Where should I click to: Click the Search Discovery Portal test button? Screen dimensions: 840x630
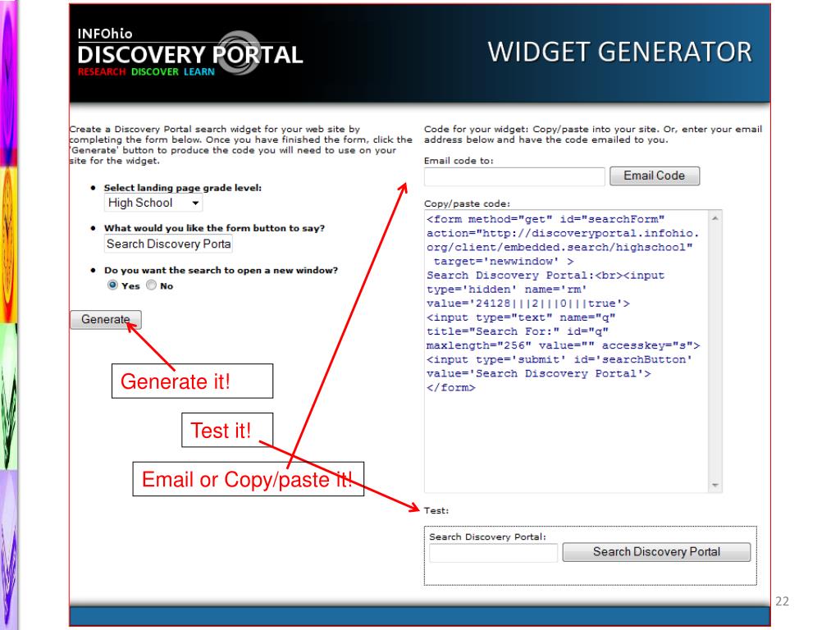656,552
